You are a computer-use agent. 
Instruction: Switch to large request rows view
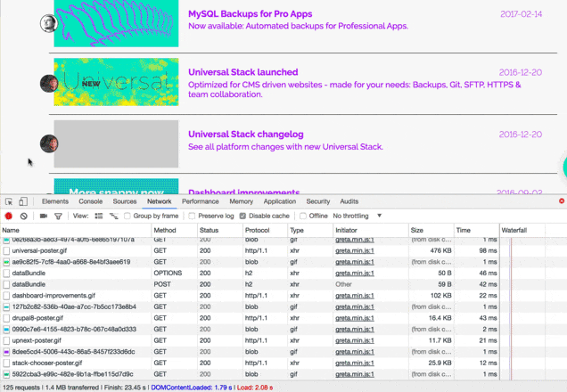[x=99, y=216]
